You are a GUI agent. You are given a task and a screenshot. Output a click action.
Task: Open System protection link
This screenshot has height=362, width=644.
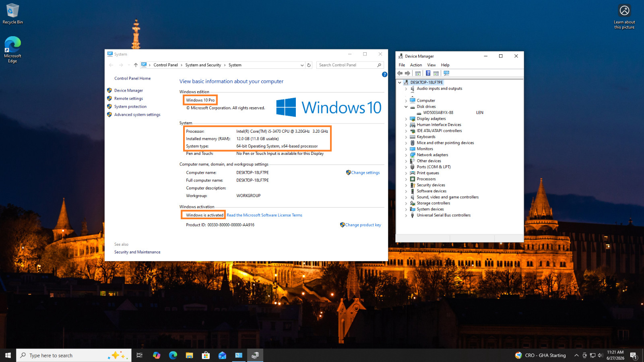pyautogui.click(x=130, y=107)
